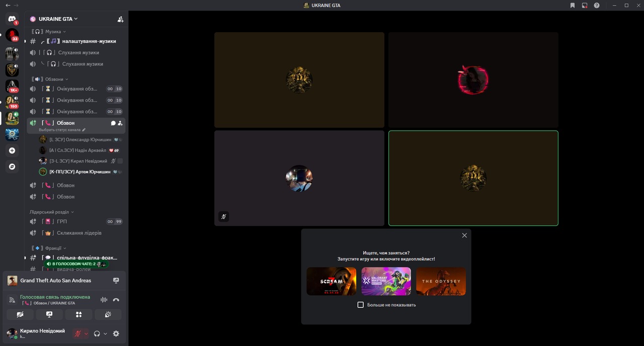Click the В голосовом чате: 2 pill

[x=76, y=264]
